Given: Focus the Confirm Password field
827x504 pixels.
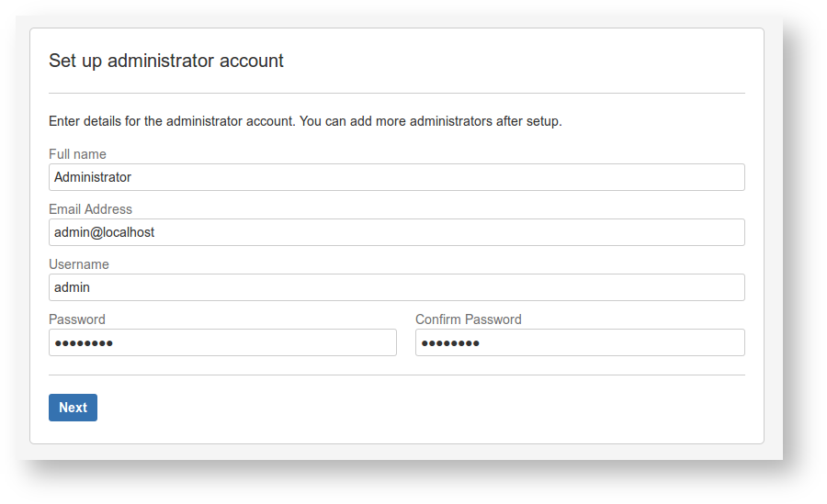Looking at the screenshot, I should pos(580,342).
